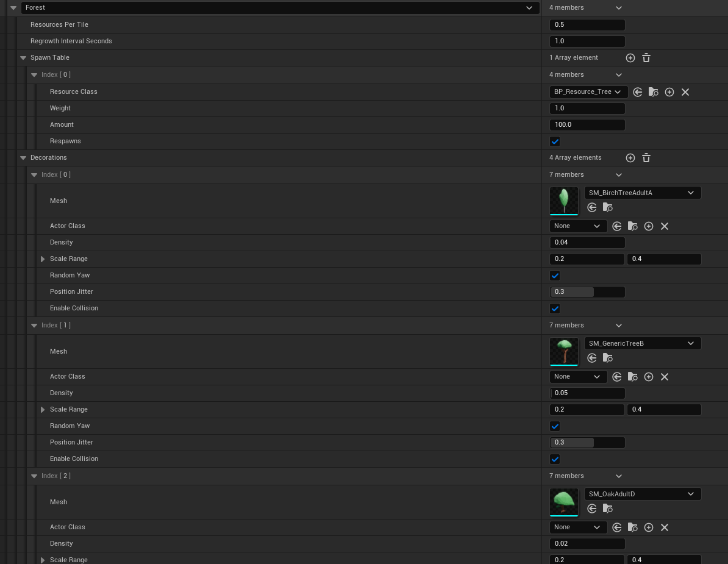
Task: Browse to SM_BirchTreeAdultA in Content Browser
Action: click(607, 207)
